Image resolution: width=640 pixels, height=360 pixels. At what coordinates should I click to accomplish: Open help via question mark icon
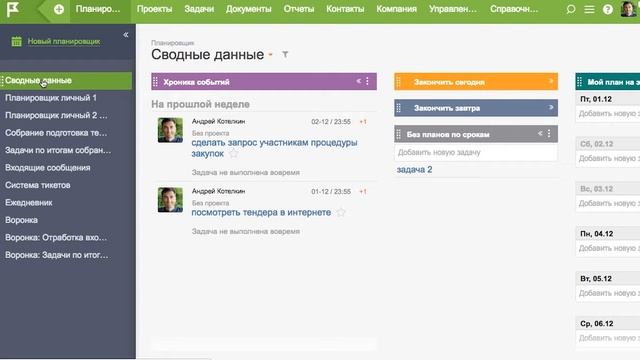[x=608, y=9]
